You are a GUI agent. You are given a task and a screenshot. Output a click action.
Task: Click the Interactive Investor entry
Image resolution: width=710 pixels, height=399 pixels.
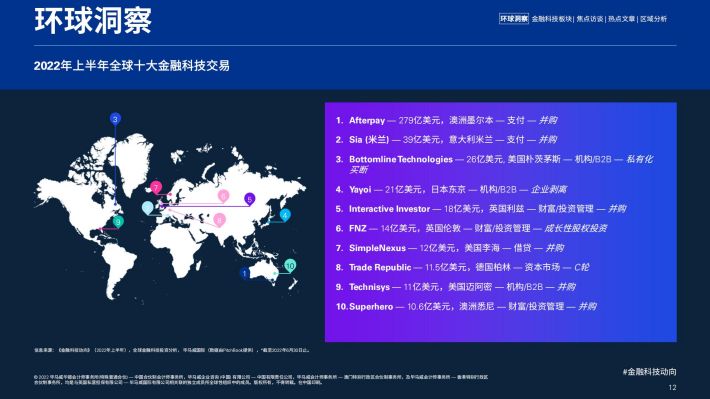[481, 209]
